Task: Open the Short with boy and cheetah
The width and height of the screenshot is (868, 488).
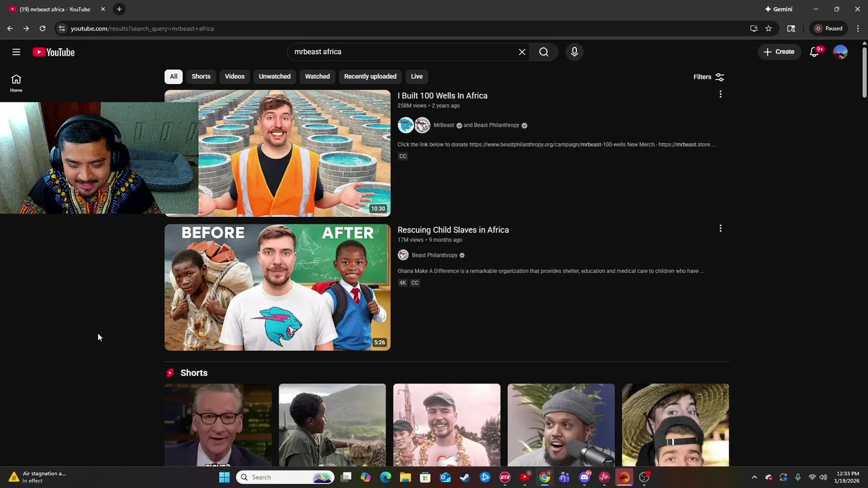Action: [332, 425]
